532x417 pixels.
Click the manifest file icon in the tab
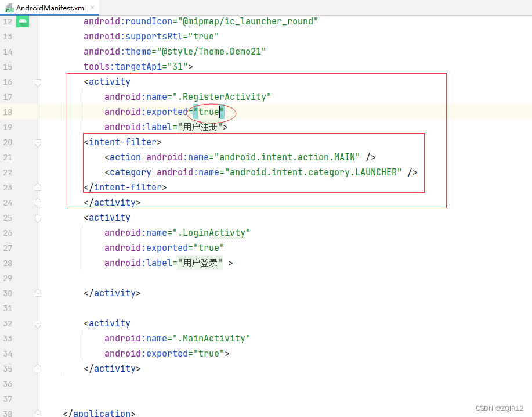(x=9, y=8)
